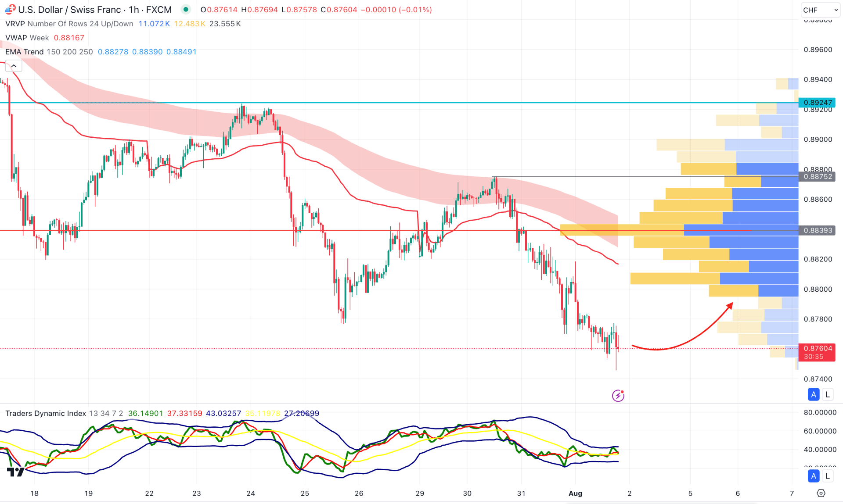Viewport: 843px width, 504px height.
Task: Click the 80.00000 indicator axis tick
Action: [x=820, y=412]
